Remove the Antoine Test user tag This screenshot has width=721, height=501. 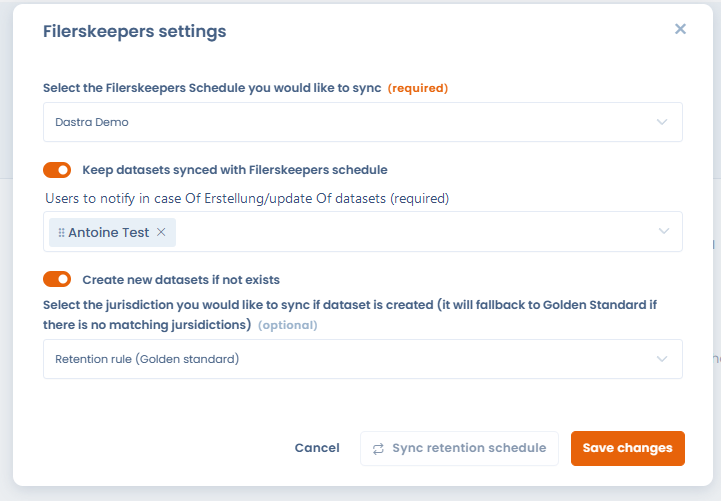[161, 232]
